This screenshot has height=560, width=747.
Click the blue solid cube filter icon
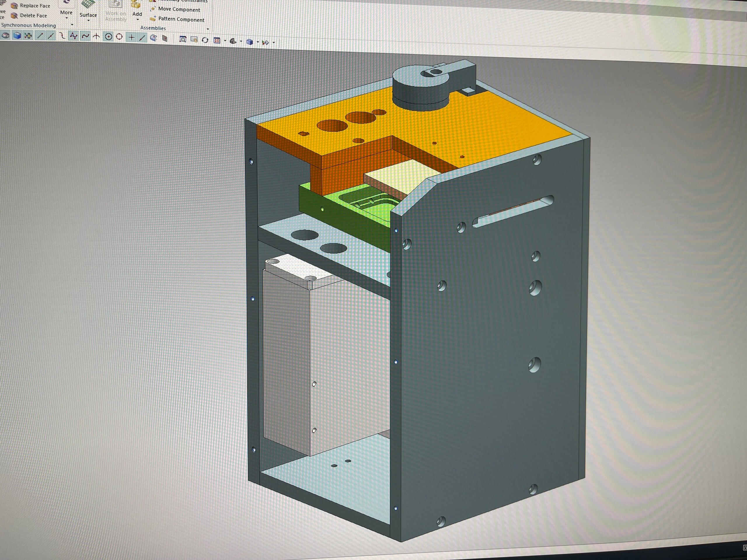tap(17, 36)
